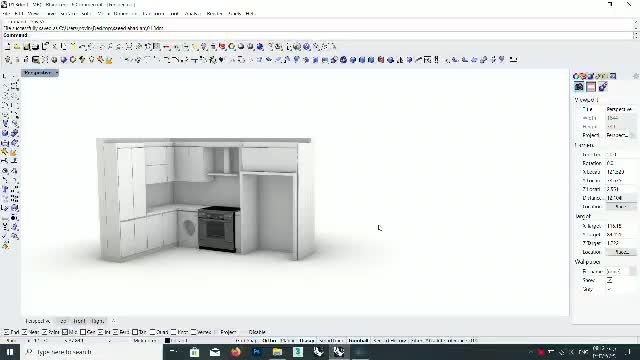Click the camera Location Place button
Image resolution: width=640 pixels, height=360 pixels.
620,207
